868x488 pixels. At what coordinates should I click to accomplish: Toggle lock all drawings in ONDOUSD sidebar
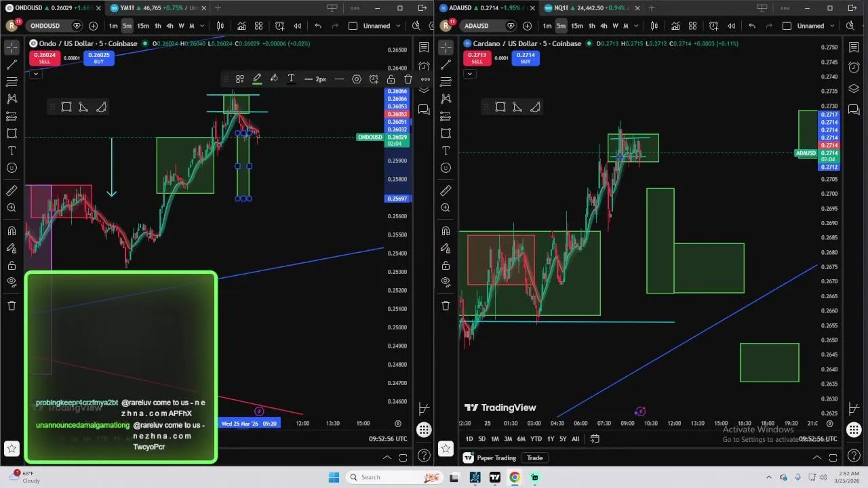click(x=12, y=265)
